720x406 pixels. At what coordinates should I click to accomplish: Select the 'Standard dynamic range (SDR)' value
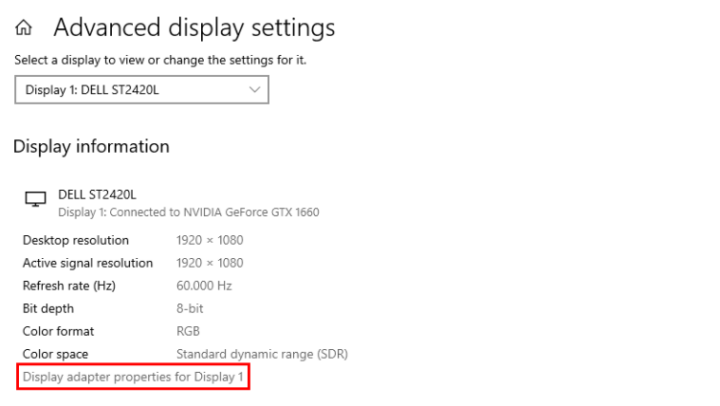pyautogui.click(x=262, y=354)
